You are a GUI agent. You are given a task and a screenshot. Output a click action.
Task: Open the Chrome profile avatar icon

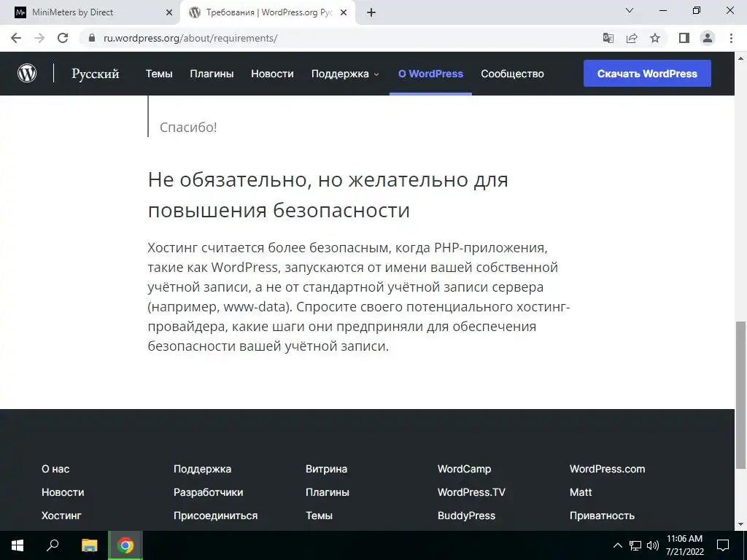[708, 38]
